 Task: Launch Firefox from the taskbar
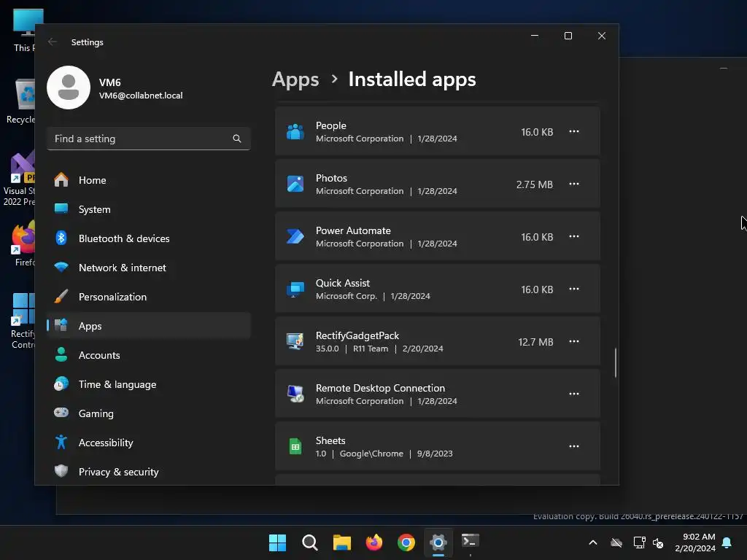[x=374, y=542]
